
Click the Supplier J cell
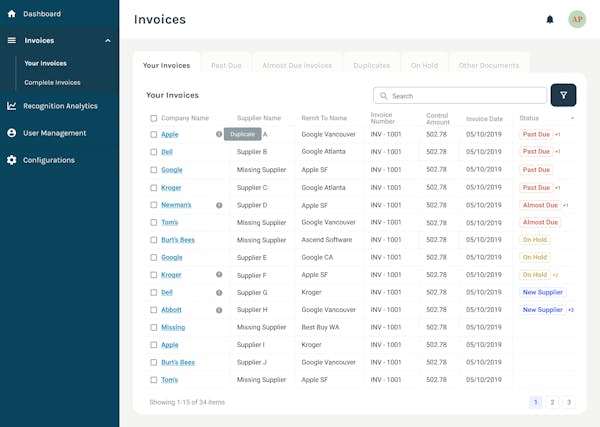252,362
